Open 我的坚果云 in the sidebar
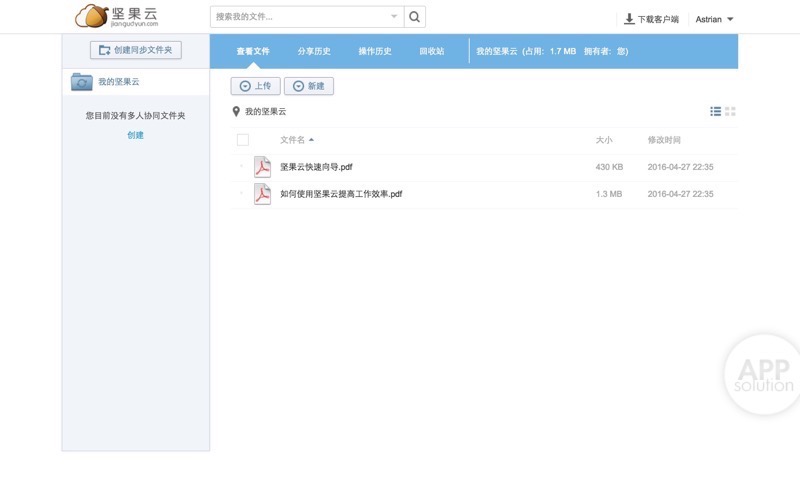The image size is (800, 486). click(118, 82)
